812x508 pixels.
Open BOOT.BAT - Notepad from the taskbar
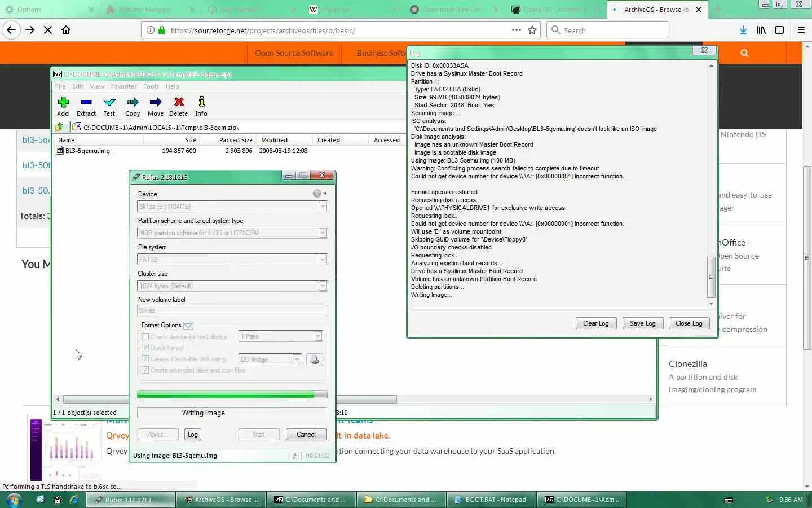pos(491,500)
